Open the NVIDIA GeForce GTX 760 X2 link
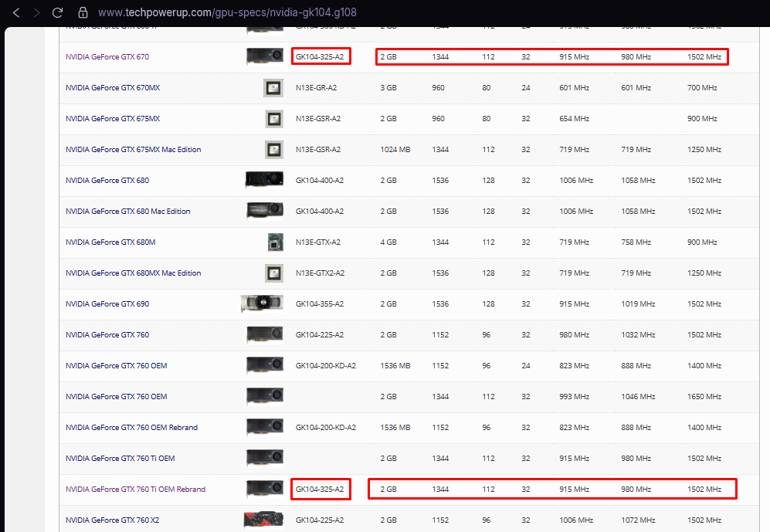 (112, 520)
